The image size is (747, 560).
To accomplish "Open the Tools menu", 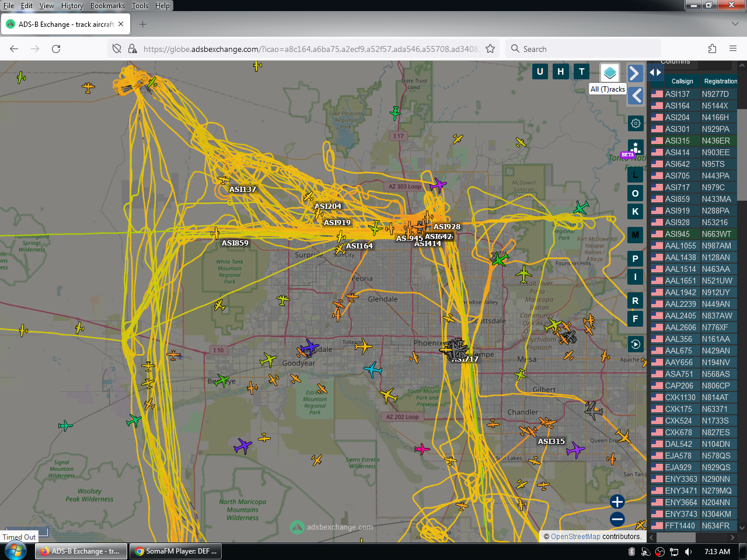I will 140,6.
